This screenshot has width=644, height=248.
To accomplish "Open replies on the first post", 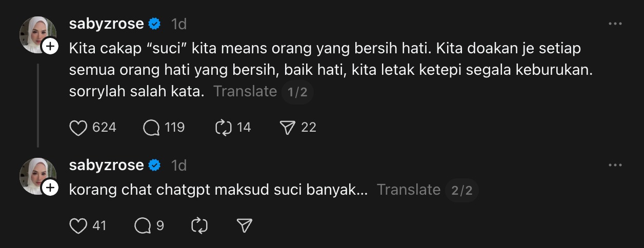I will (152, 127).
